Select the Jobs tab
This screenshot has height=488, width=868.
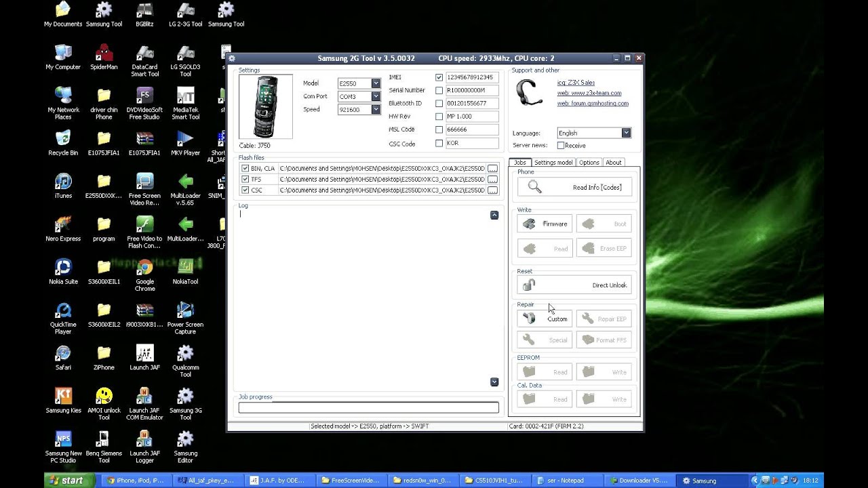pos(520,163)
